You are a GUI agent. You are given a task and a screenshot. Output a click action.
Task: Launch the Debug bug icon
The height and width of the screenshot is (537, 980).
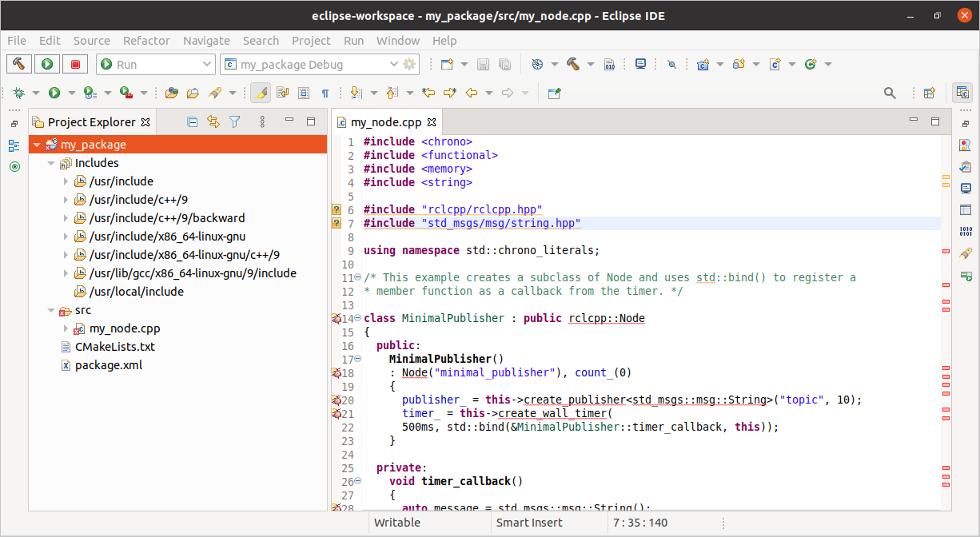point(18,93)
